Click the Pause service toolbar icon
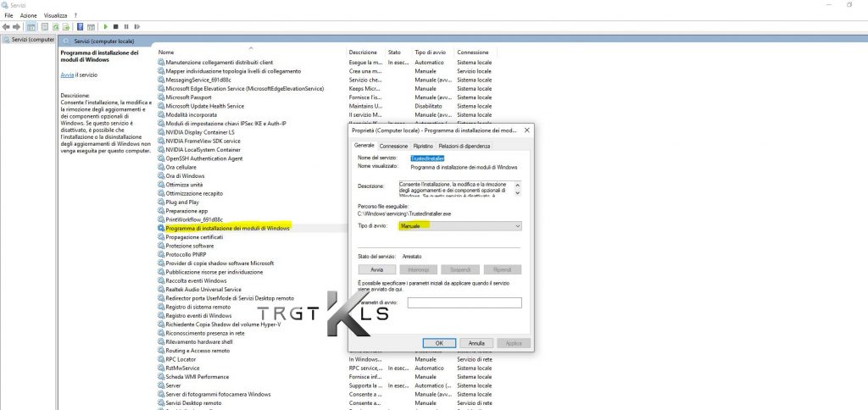Screen dimensions: 868x410 [125, 27]
